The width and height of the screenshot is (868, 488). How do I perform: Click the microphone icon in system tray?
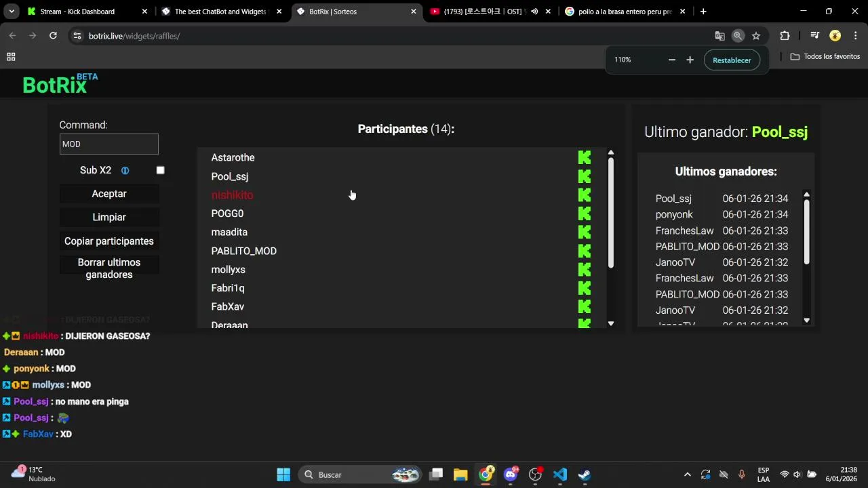pos(742,474)
